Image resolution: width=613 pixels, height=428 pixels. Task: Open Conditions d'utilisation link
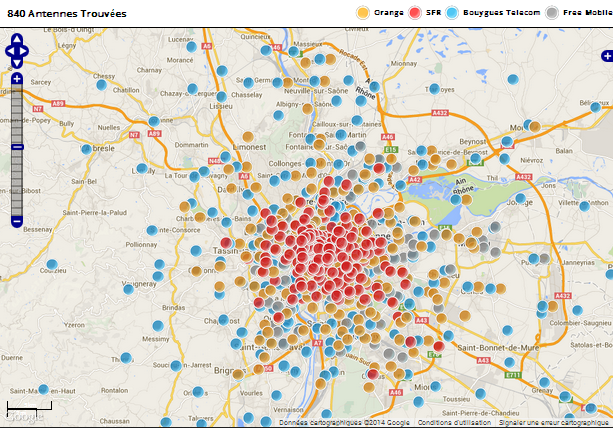point(454,423)
